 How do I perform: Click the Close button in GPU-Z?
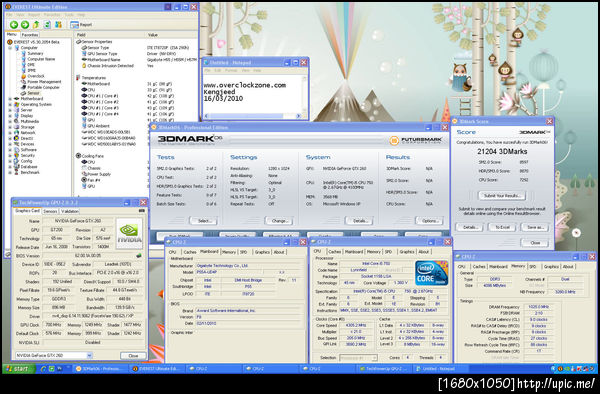click(133, 356)
